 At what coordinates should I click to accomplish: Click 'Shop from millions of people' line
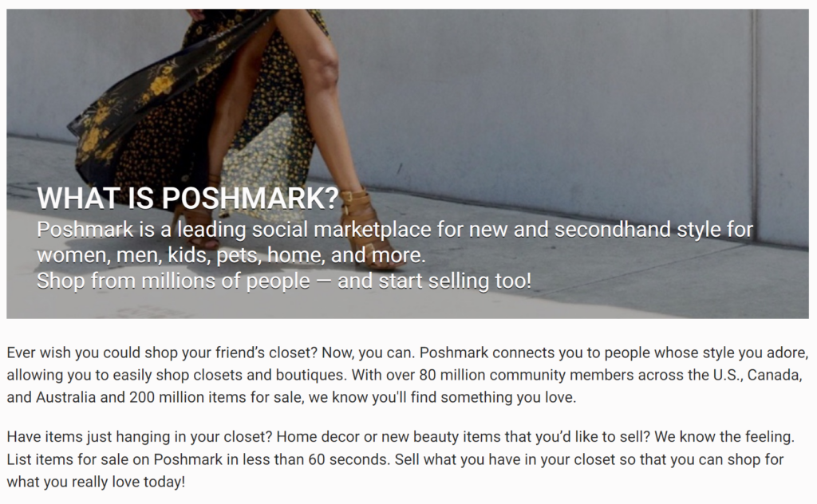point(173,281)
